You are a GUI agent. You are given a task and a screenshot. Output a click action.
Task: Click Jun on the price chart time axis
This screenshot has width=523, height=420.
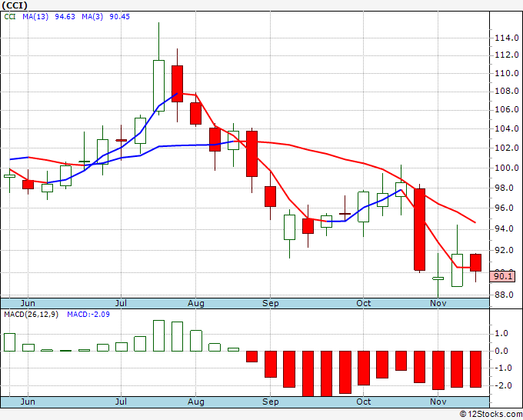(x=28, y=303)
